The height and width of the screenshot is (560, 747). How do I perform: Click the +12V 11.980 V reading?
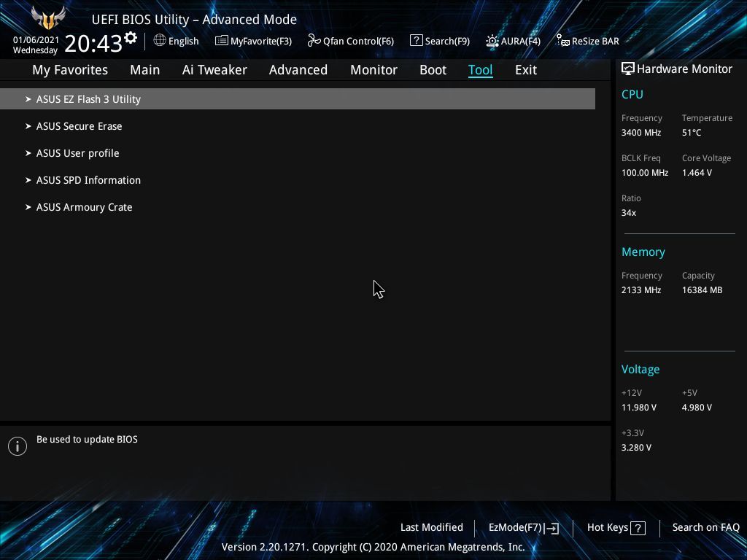click(x=638, y=408)
